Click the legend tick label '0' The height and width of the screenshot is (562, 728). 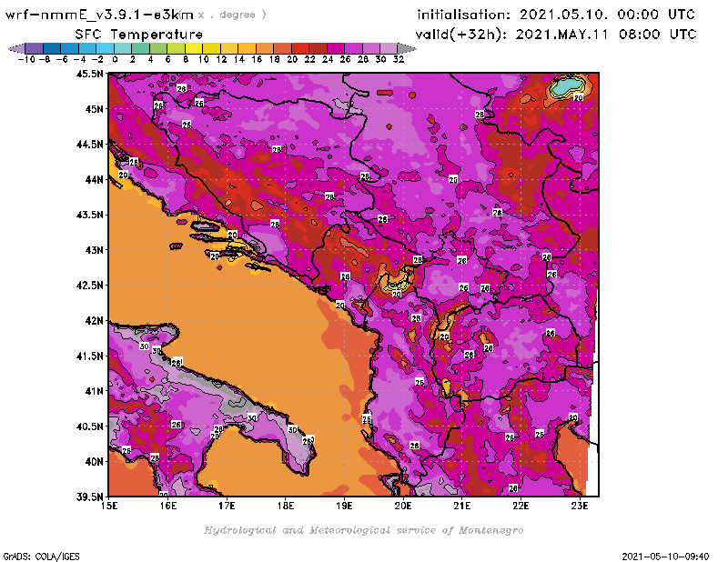115,59
